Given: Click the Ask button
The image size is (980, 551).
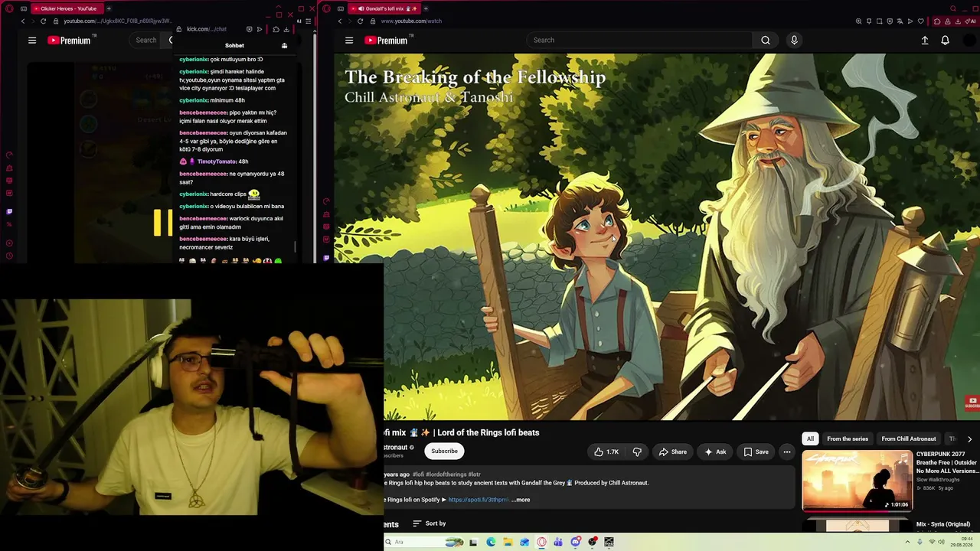Looking at the screenshot, I should click(715, 452).
